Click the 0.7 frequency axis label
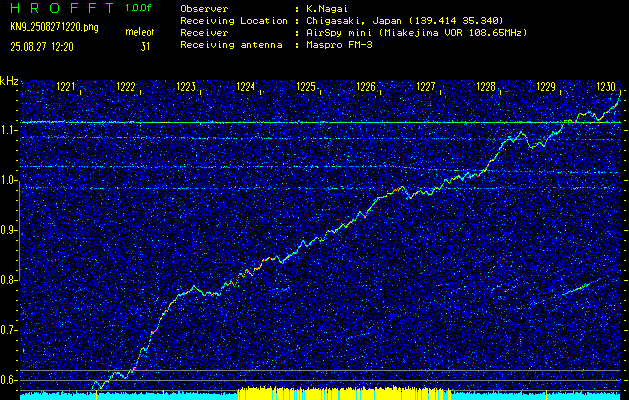 [x=8, y=330]
